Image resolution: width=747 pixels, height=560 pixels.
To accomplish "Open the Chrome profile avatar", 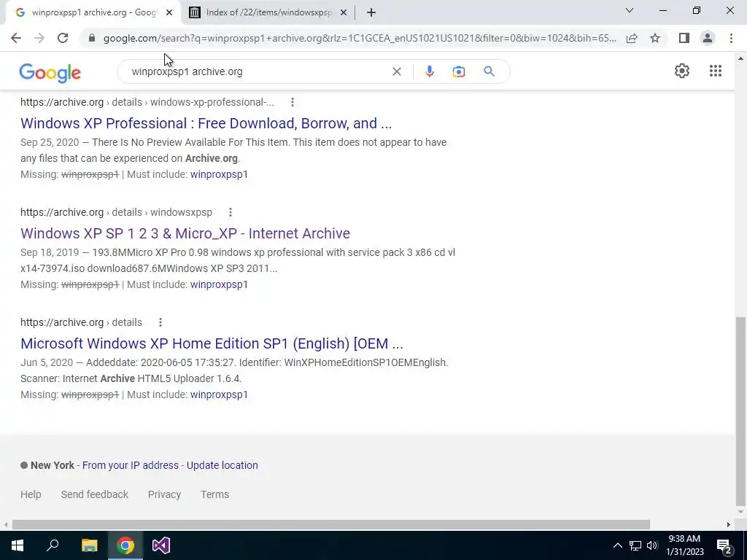I will click(x=708, y=38).
